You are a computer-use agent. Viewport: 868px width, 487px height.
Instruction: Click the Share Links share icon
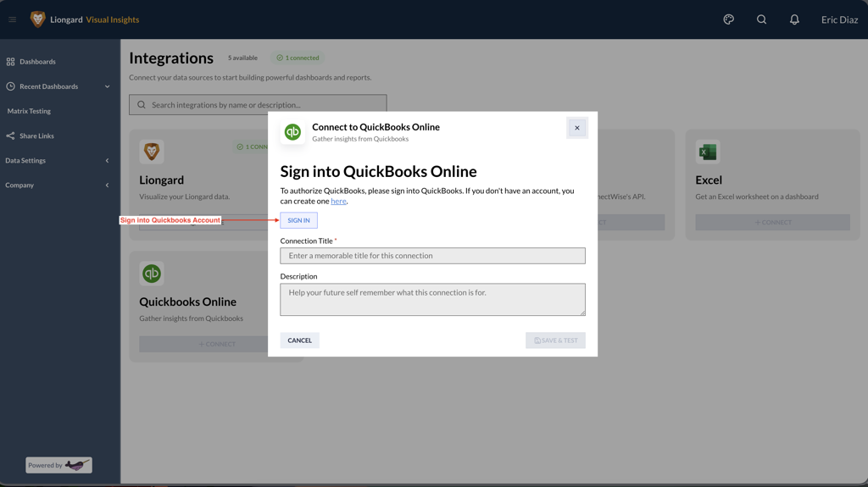pyautogui.click(x=10, y=136)
